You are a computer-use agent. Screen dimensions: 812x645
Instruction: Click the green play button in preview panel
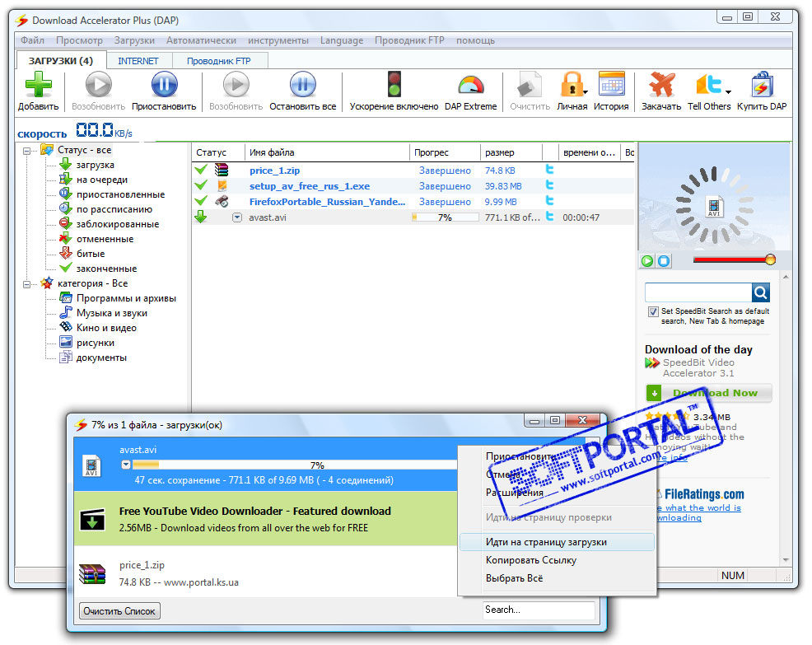(647, 260)
